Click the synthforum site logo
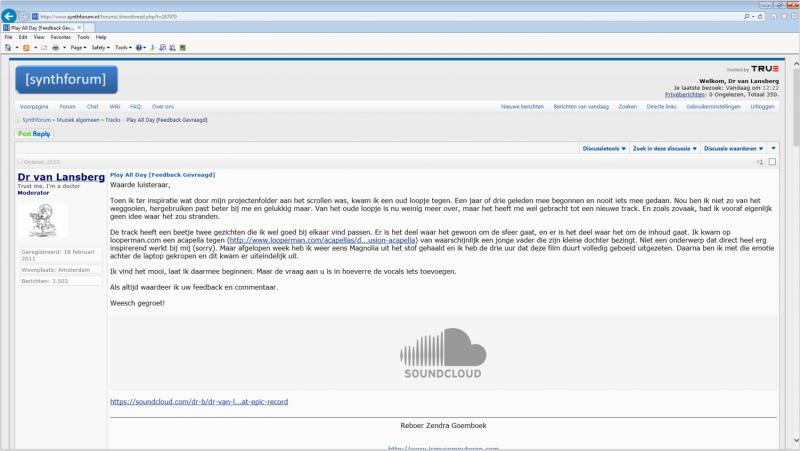 [66, 80]
